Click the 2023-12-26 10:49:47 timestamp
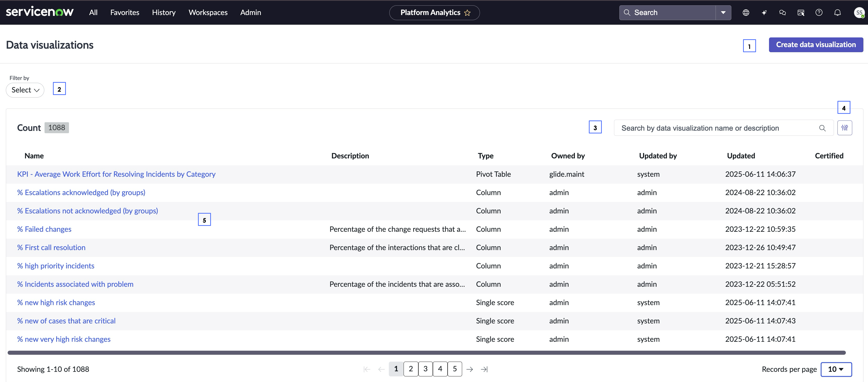This screenshot has width=868, height=382. pyautogui.click(x=760, y=248)
